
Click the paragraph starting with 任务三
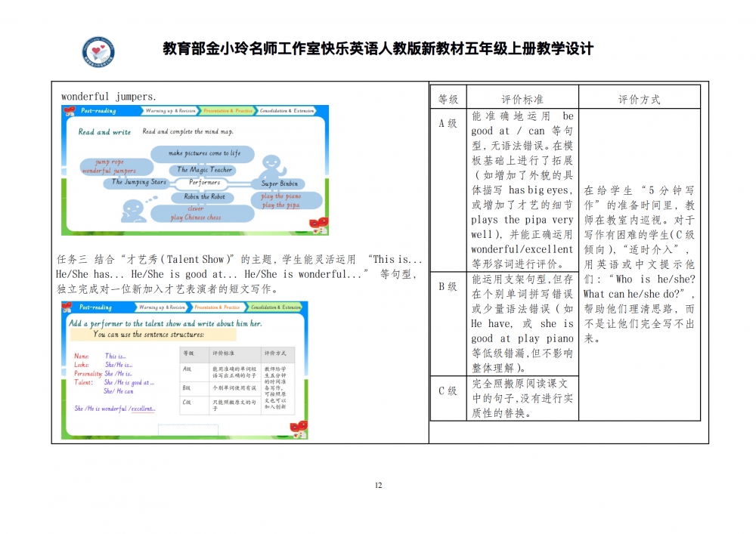240,274
